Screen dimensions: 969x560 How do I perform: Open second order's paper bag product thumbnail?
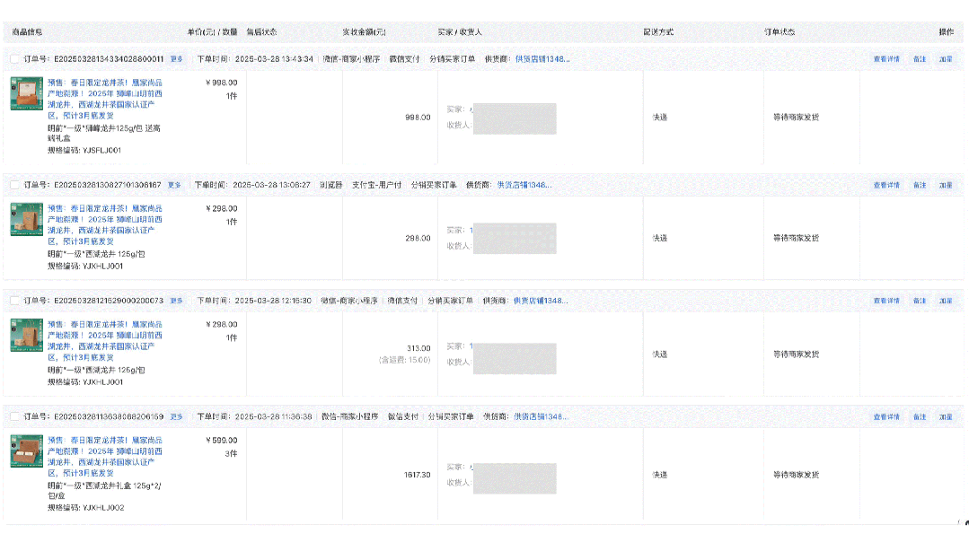point(27,219)
